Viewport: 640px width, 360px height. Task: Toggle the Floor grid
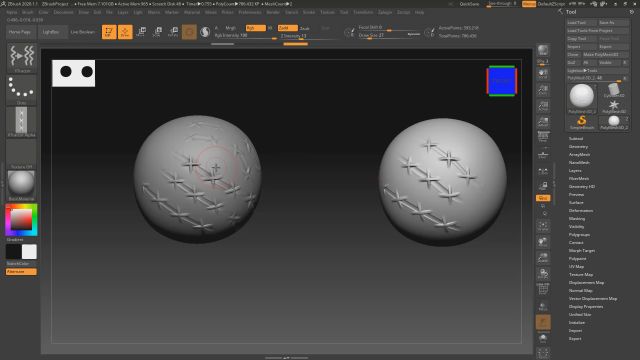[543, 154]
